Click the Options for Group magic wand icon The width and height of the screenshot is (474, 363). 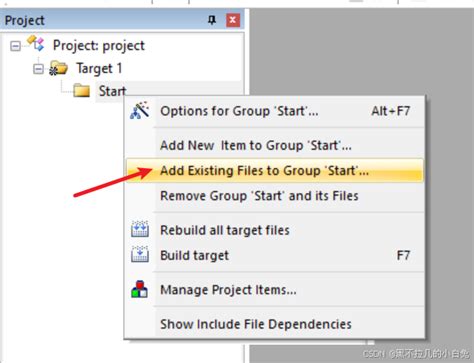point(140,110)
